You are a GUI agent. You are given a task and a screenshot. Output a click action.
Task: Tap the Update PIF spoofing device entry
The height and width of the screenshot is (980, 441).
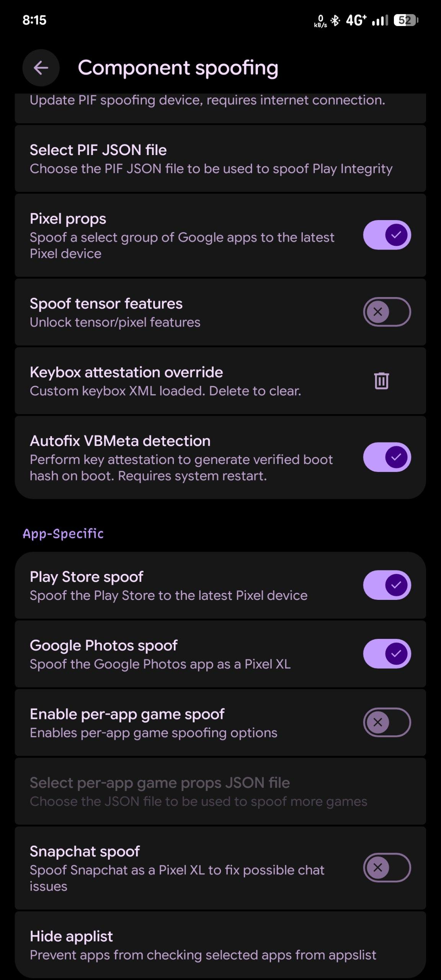click(x=207, y=105)
